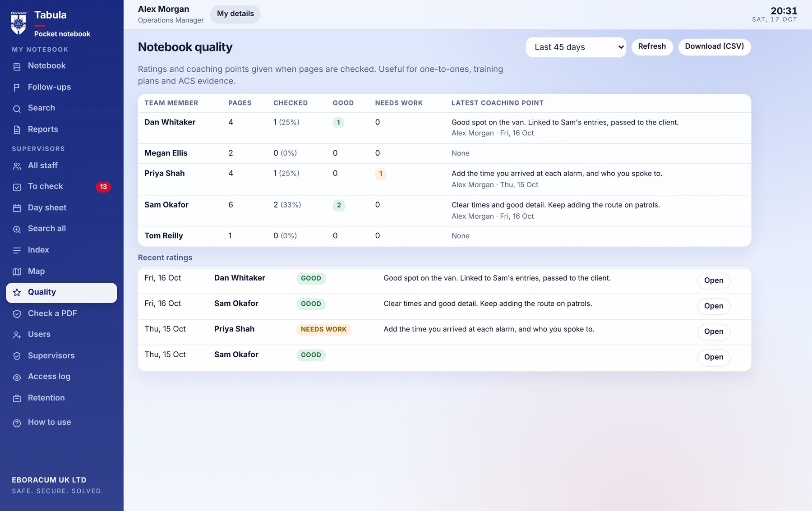Open the Last 45 days dropdown
The width and height of the screenshot is (812, 511).
point(576,47)
